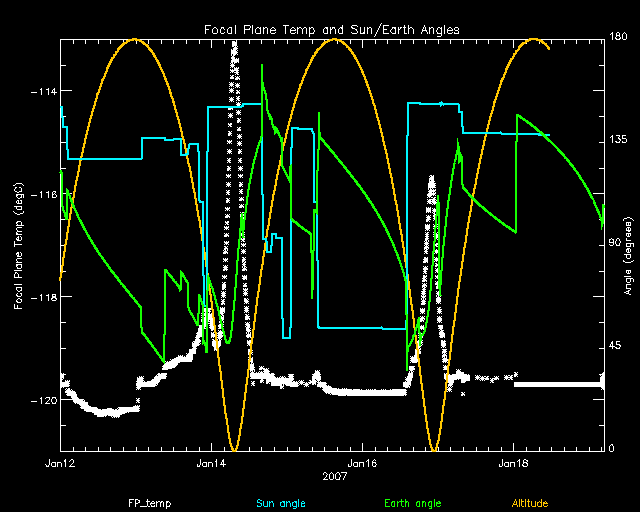Click the -120 temperature tick label
The width and height of the screenshot is (640, 512).
[43, 400]
